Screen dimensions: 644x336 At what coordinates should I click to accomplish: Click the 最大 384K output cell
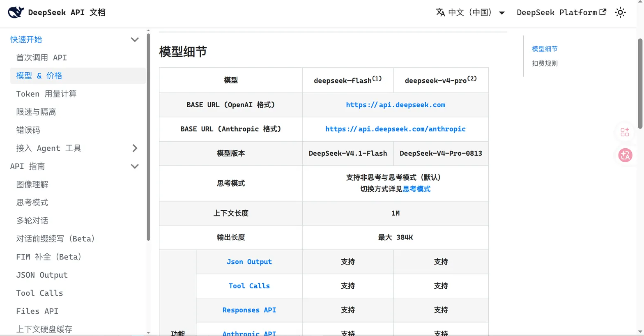[x=395, y=237]
